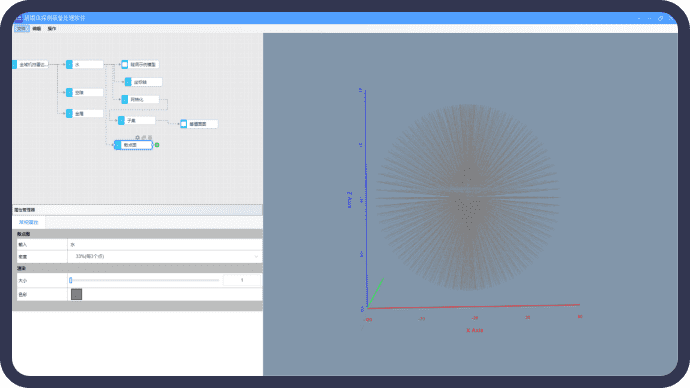Toggle the white square on the node right of 子集

[184, 124]
